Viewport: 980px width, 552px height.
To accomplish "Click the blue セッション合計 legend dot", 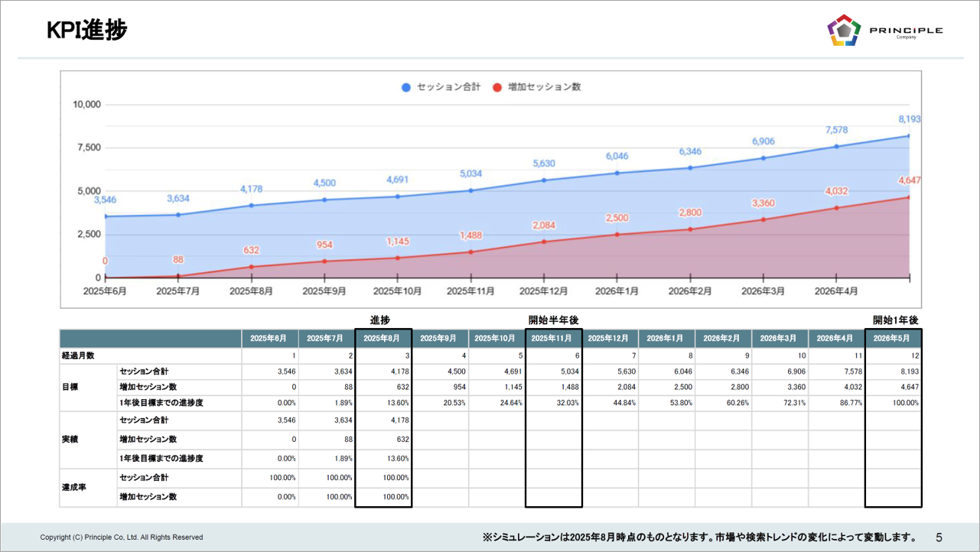I will [x=406, y=87].
